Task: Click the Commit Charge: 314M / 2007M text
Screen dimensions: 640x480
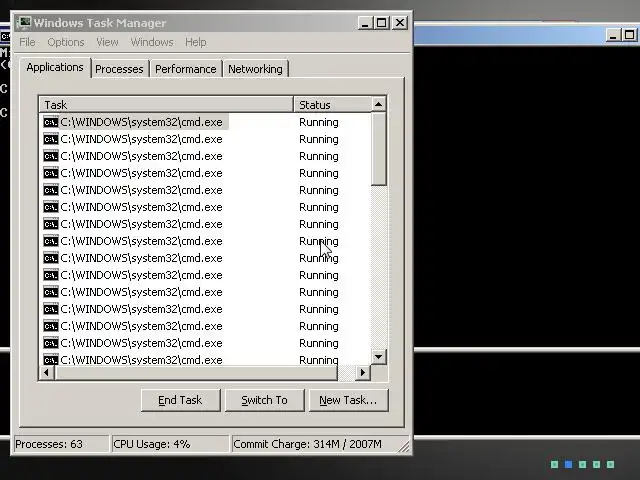Action: 307,444
